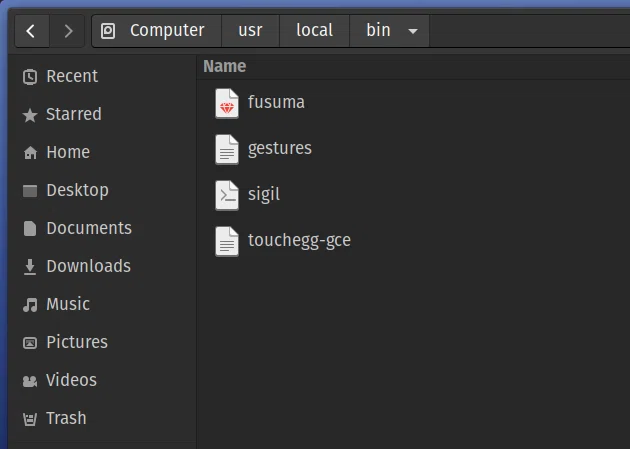Click the Desktop folder icon in sidebar
The width and height of the screenshot is (630, 449).
point(30,191)
